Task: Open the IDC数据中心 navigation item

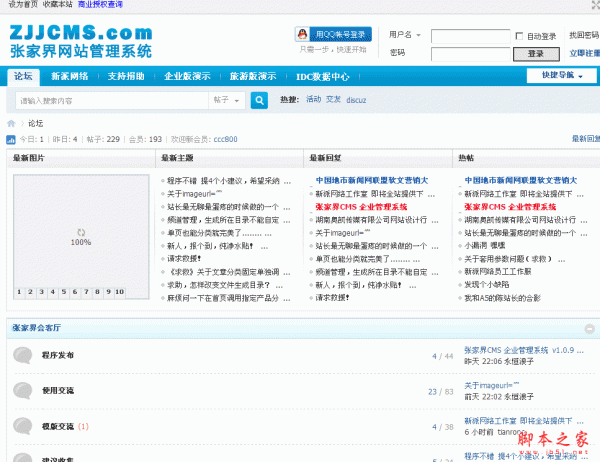Action: (323, 77)
